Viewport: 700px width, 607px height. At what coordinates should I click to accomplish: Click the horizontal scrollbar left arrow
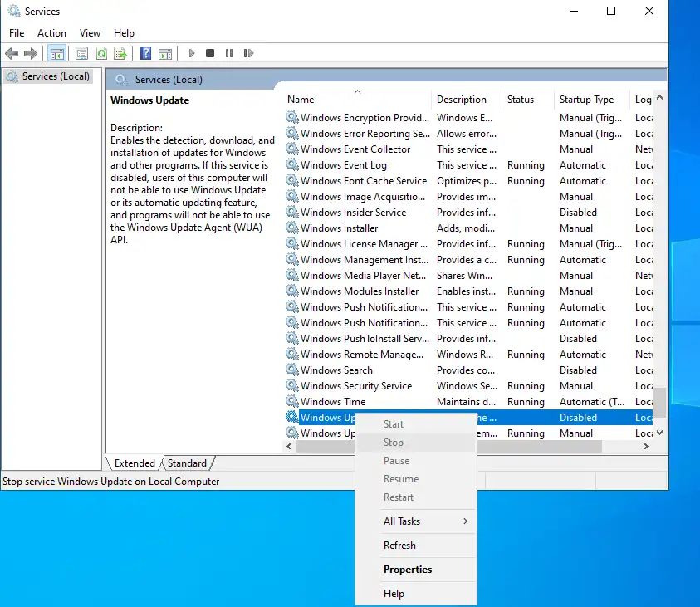pos(289,447)
